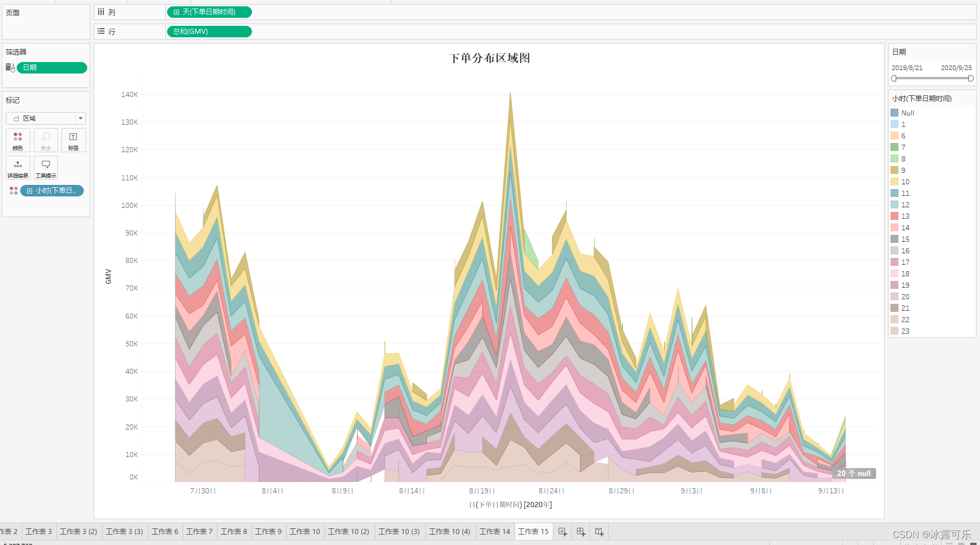Screen dimensions: 980x545
Task: Click the color dots icon beside 小时 pill
Action: [x=14, y=191]
